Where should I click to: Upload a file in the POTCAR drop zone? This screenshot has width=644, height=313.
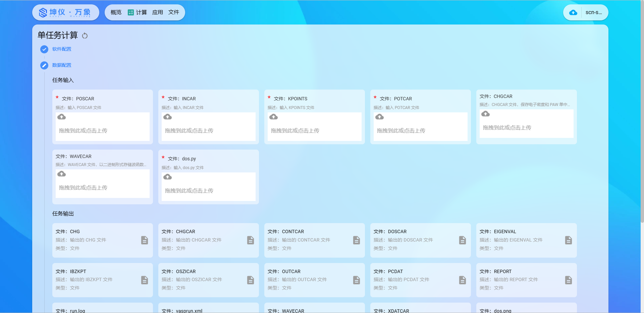[x=420, y=127]
